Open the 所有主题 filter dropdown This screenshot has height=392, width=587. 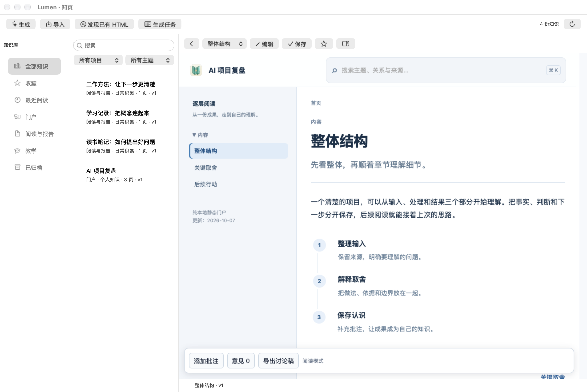click(150, 60)
